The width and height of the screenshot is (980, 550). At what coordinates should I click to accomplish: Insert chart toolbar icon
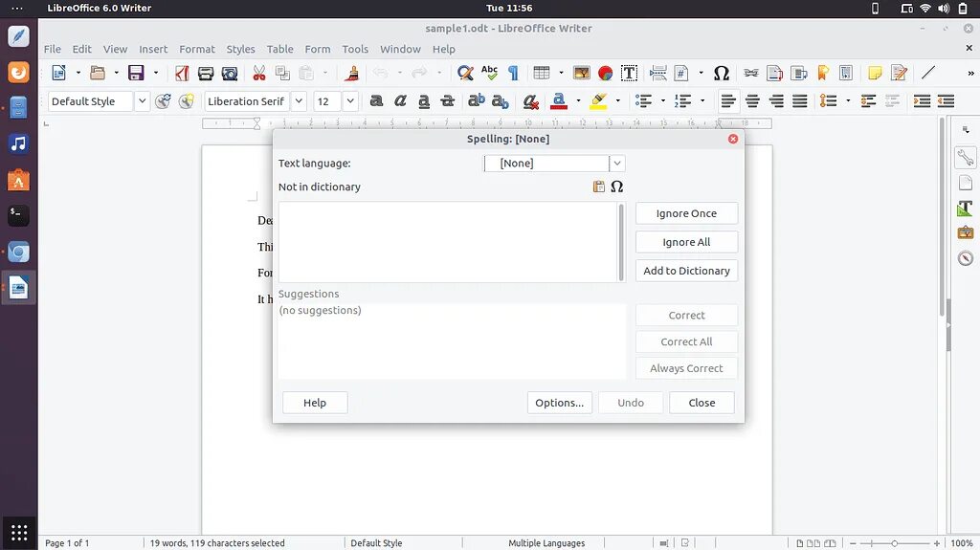click(605, 73)
